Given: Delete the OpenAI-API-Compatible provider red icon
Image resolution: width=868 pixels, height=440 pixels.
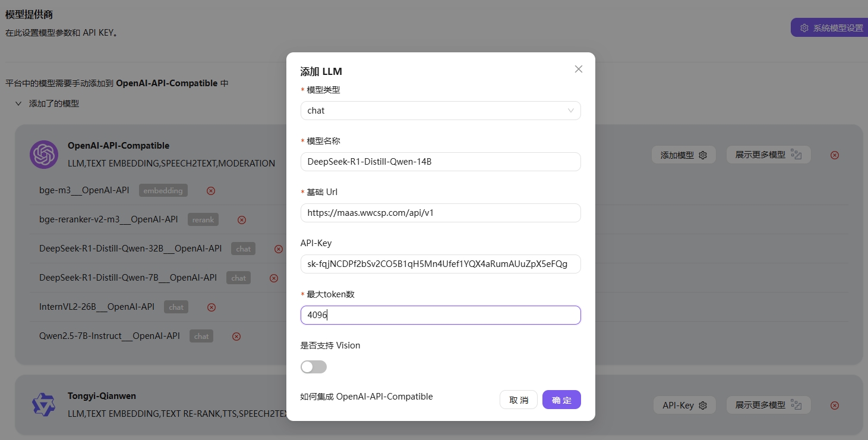Looking at the screenshot, I should tap(835, 155).
